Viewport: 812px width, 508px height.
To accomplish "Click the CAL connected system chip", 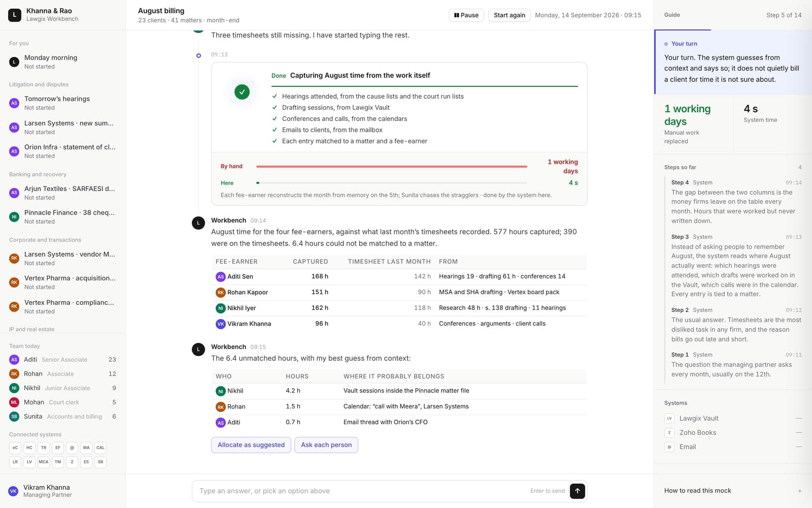I will tap(100, 448).
